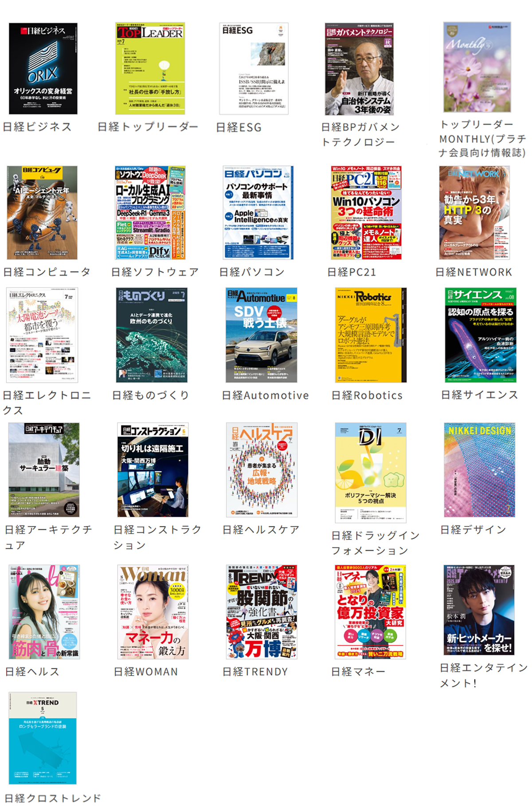
Task: Click the 日経ドラッグインフォメーション title text
Action: pyautogui.click(x=376, y=543)
